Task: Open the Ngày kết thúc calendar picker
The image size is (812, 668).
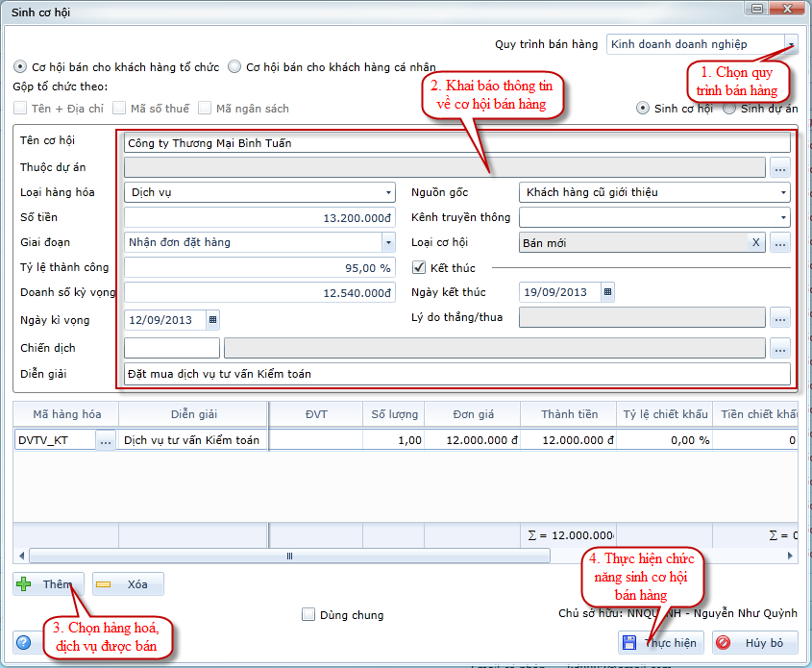Action: (x=607, y=292)
